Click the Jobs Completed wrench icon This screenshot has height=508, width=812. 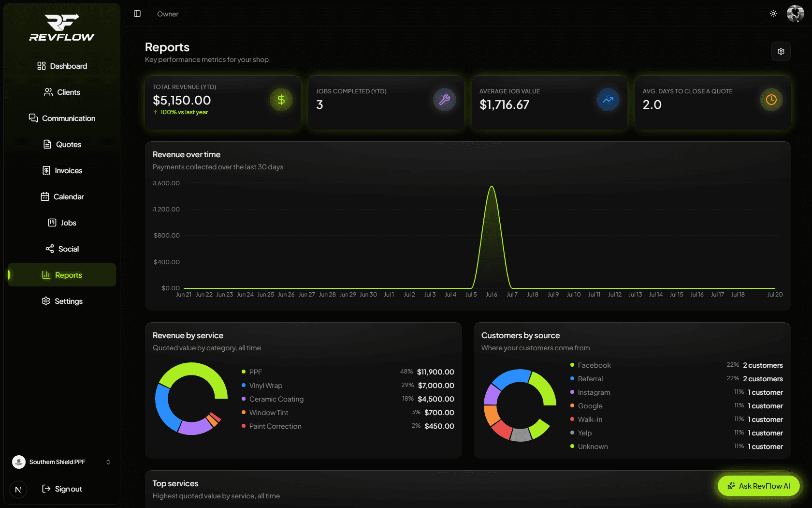(445, 100)
